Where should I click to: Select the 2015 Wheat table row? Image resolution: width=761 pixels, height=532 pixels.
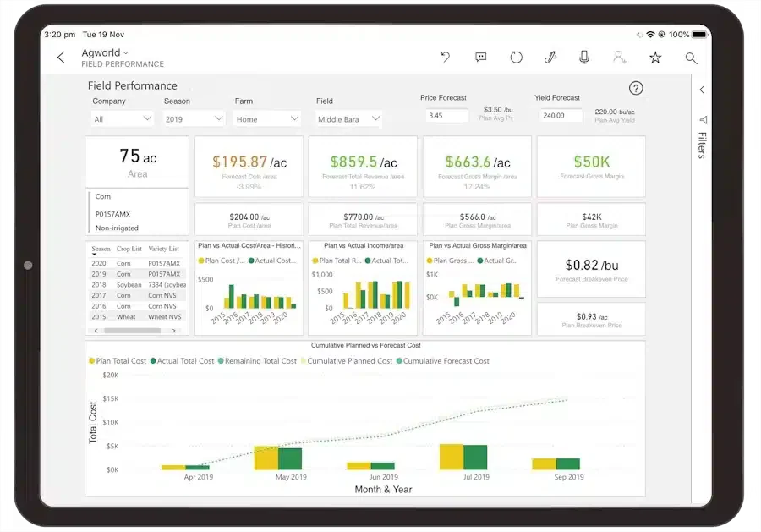[137, 317]
